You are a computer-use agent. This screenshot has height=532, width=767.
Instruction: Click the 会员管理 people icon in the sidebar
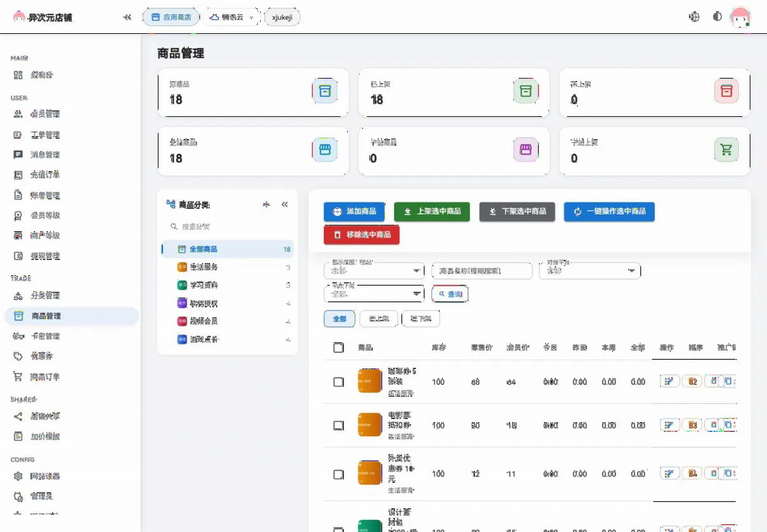click(x=18, y=114)
